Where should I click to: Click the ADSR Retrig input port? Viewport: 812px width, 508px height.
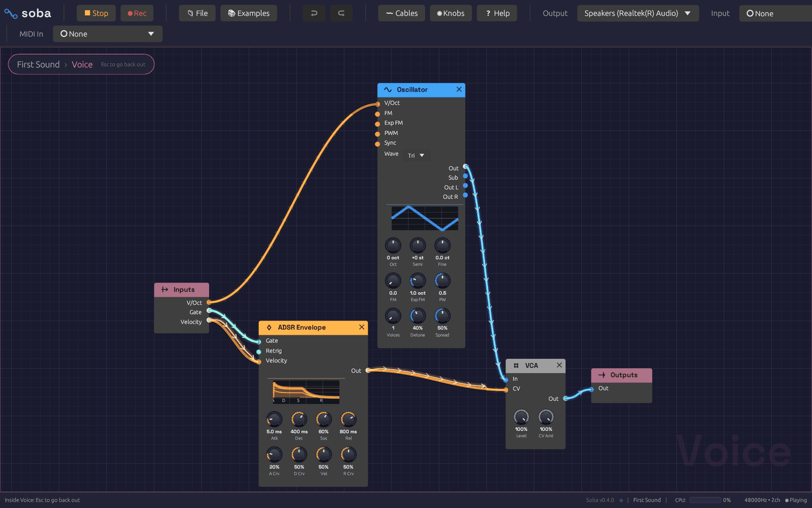point(259,352)
